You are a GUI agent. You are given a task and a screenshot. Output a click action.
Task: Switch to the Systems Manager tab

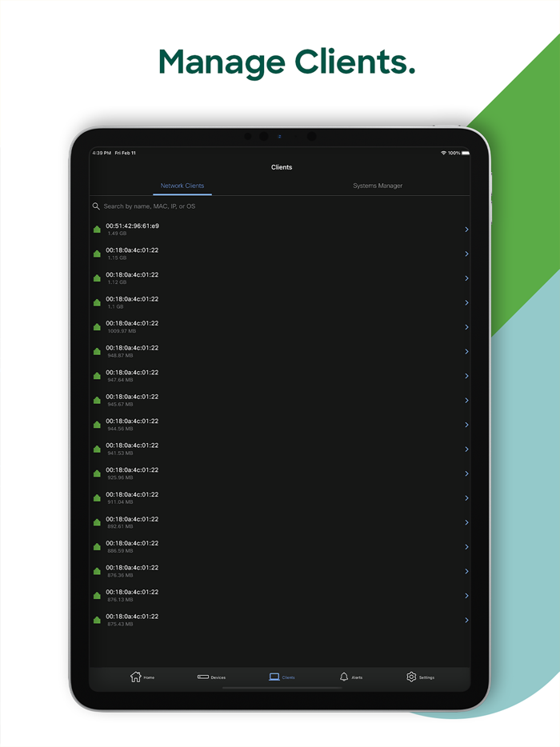coord(378,186)
